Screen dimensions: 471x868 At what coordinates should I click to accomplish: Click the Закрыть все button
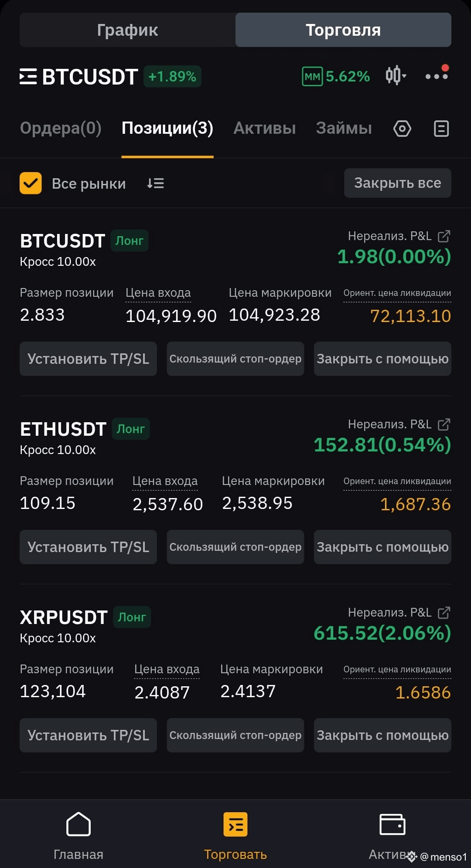pos(398,183)
